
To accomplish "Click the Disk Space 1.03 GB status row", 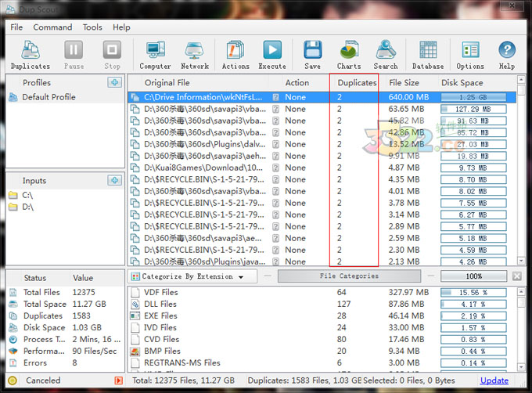I will point(66,328).
